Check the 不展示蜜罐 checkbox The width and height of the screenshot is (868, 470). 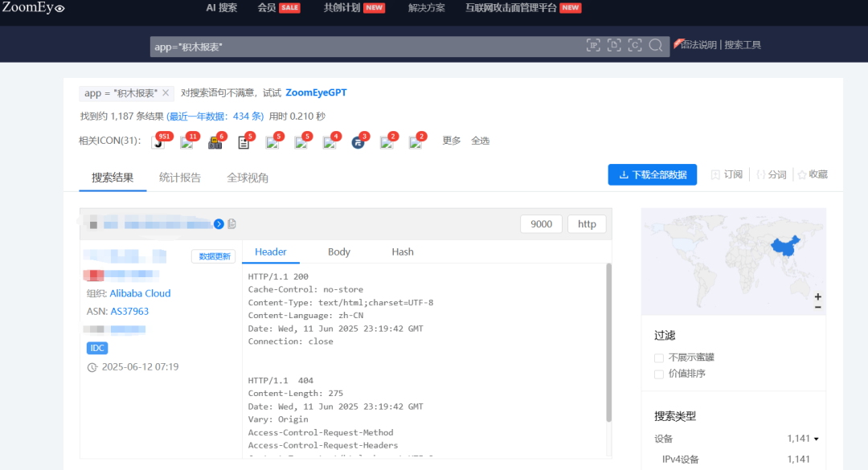point(659,358)
